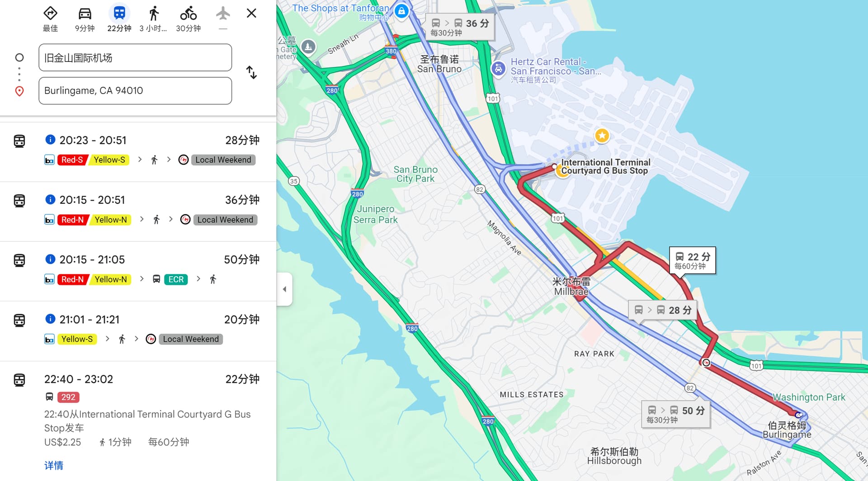This screenshot has width=868, height=481.
Task: Select the walking travel mode icon
Action: [x=154, y=14]
